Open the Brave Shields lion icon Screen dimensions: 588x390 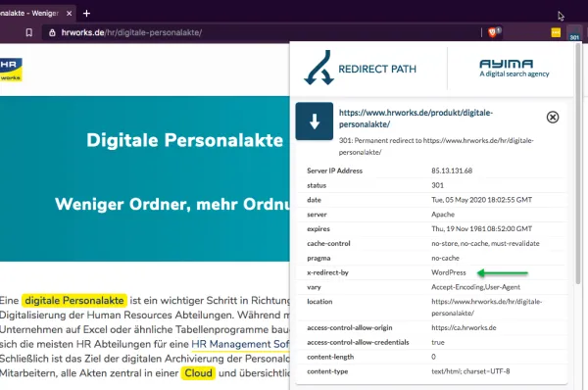pyautogui.click(x=493, y=32)
